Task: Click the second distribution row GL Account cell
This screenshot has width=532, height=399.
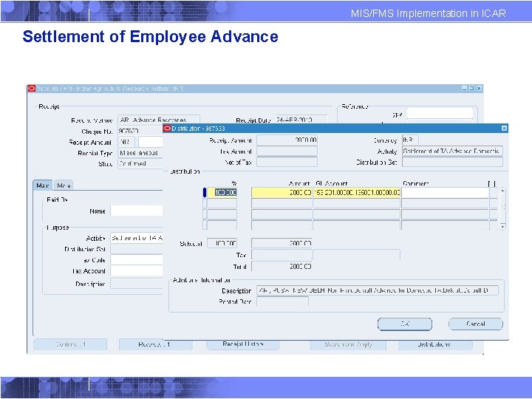Action: tap(357, 203)
